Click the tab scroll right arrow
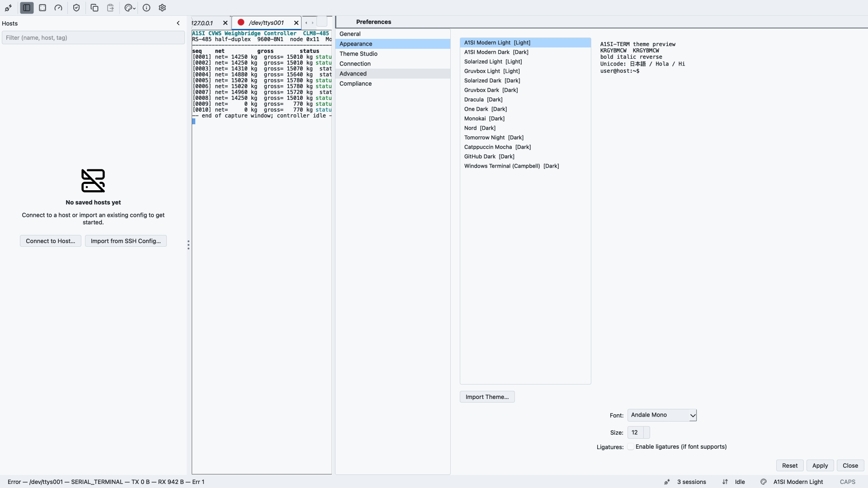This screenshot has width=868, height=488. (x=312, y=23)
